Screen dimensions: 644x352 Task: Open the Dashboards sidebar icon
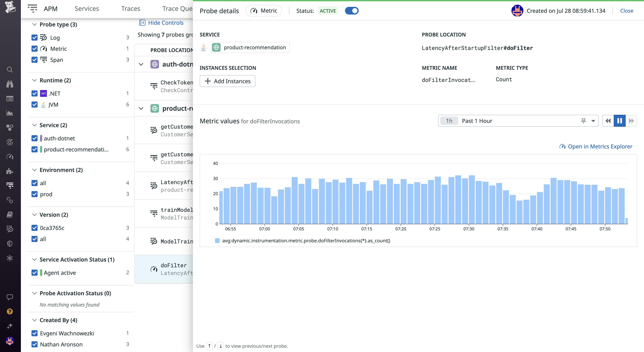click(10, 99)
